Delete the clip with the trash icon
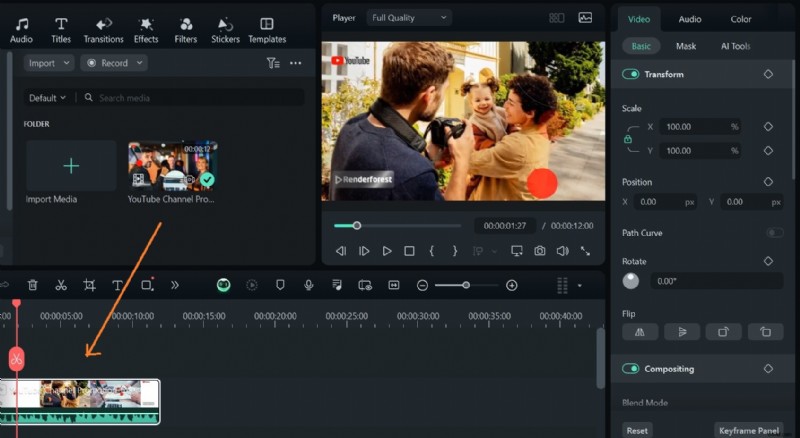This screenshot has width=800, height=438. tap(33, 285)
